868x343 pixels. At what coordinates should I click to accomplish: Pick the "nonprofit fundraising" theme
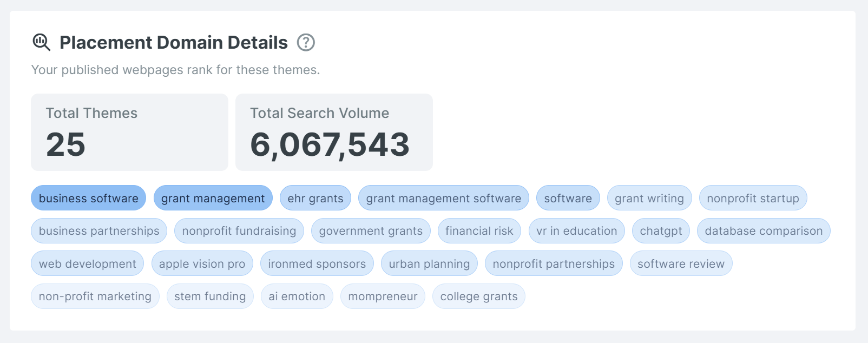tap(239, 231)
